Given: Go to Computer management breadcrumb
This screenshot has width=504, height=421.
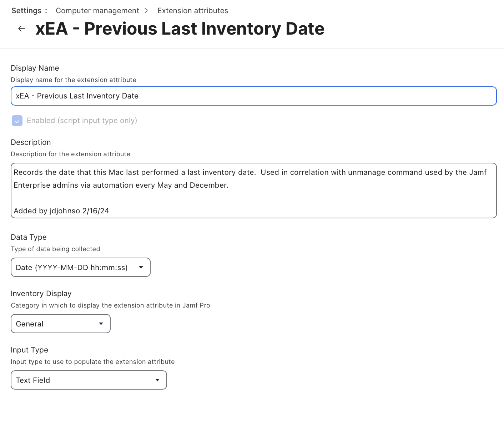Looking at the screenshot, I should click(x=97, y=11).
